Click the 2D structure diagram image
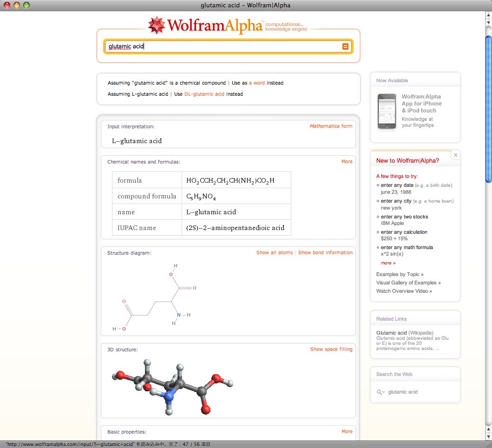 (154, 297)
